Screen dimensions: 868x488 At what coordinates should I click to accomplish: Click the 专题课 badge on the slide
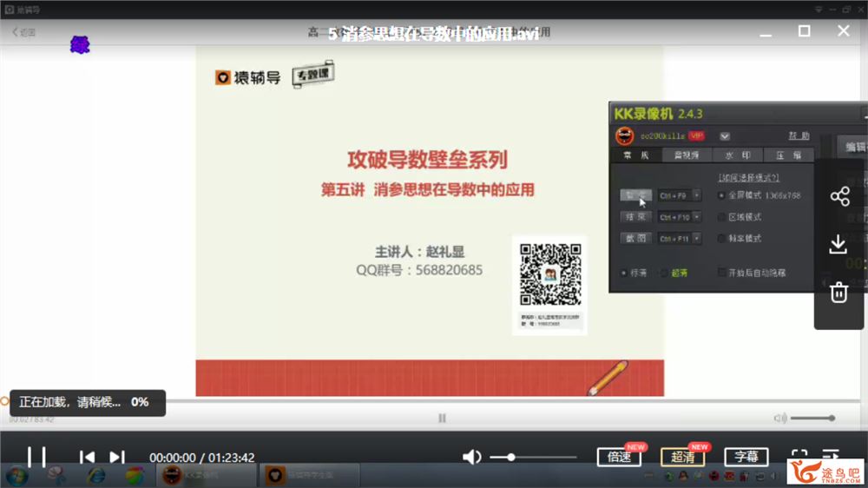point(313,74)
